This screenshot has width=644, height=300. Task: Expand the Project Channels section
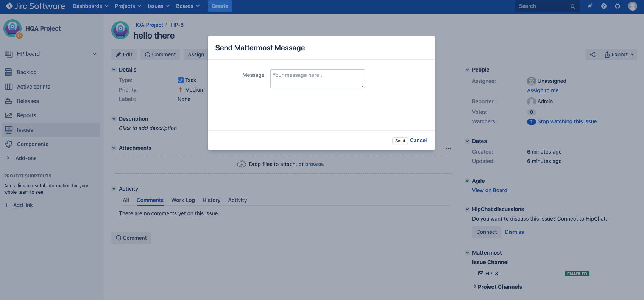click(475, 286)
